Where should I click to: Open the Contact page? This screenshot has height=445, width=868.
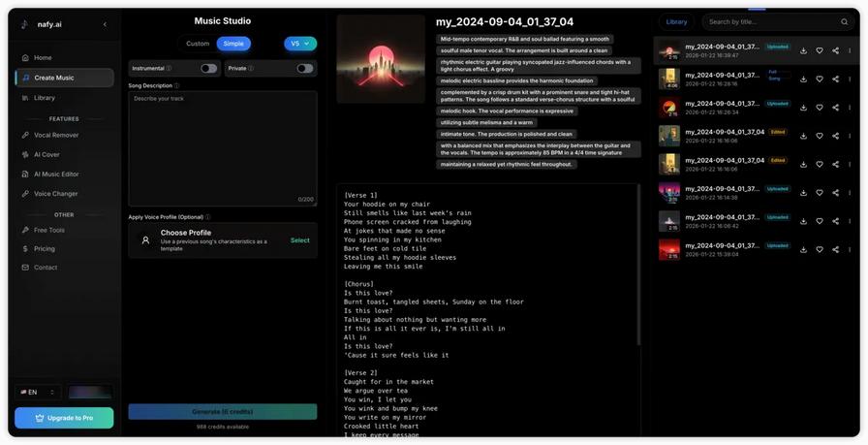pyautogui.click(x=64, y=268)
